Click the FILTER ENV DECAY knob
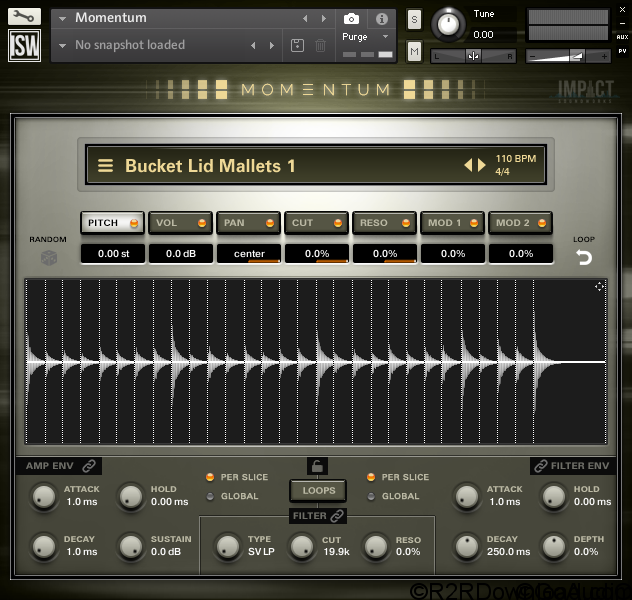The width and height of the screenshot is (632, 600). (x=467, y=546)
